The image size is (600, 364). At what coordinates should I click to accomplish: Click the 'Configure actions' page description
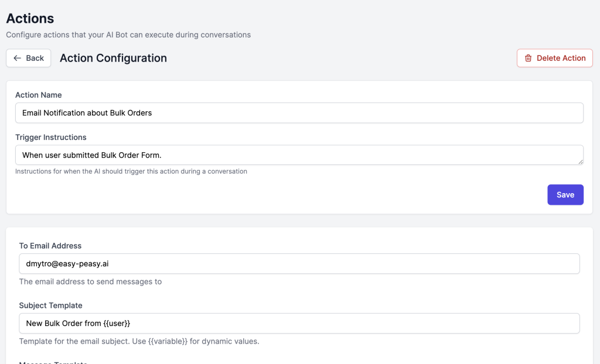point(128,35)
